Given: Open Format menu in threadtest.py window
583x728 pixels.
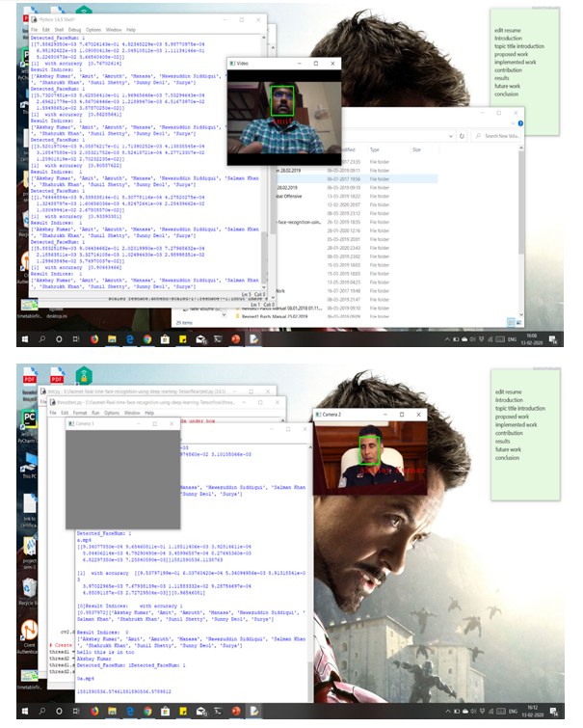Looking at the screenshot, I should pos(80,413).
